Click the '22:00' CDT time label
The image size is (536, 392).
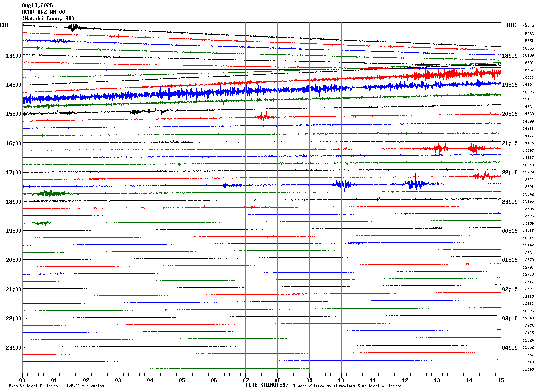[13, 319]
